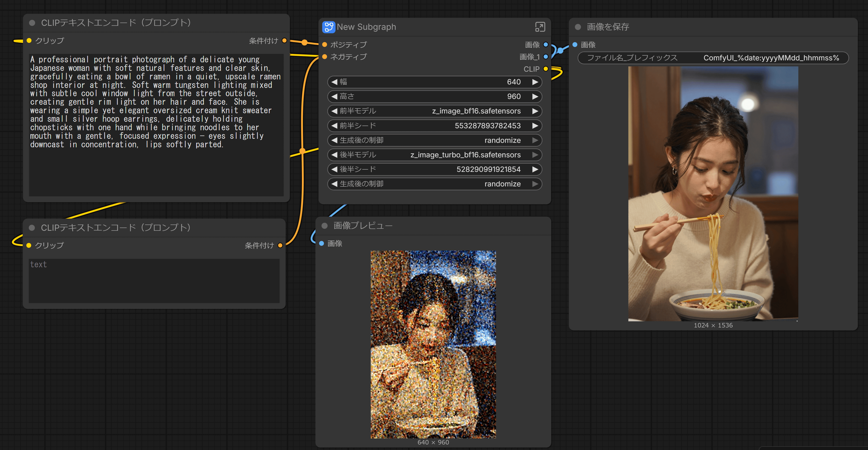The image size is (868, 450).
Task: Collapse the lower CLIP text encode node
Action: [32, 228]
